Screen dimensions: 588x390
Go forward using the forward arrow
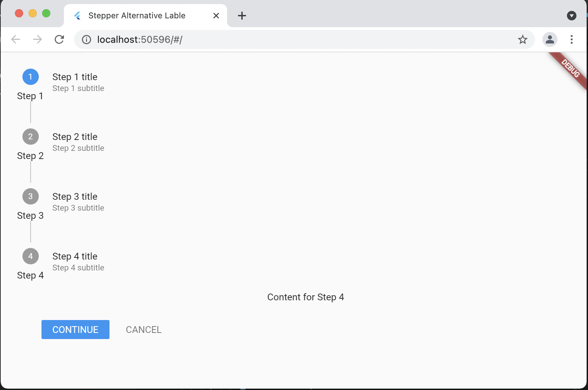click(37, 39)
